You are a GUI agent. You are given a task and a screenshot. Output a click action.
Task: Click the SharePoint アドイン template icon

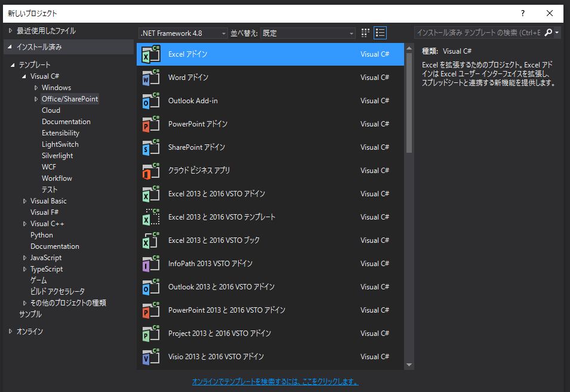[x=151, y=147]
